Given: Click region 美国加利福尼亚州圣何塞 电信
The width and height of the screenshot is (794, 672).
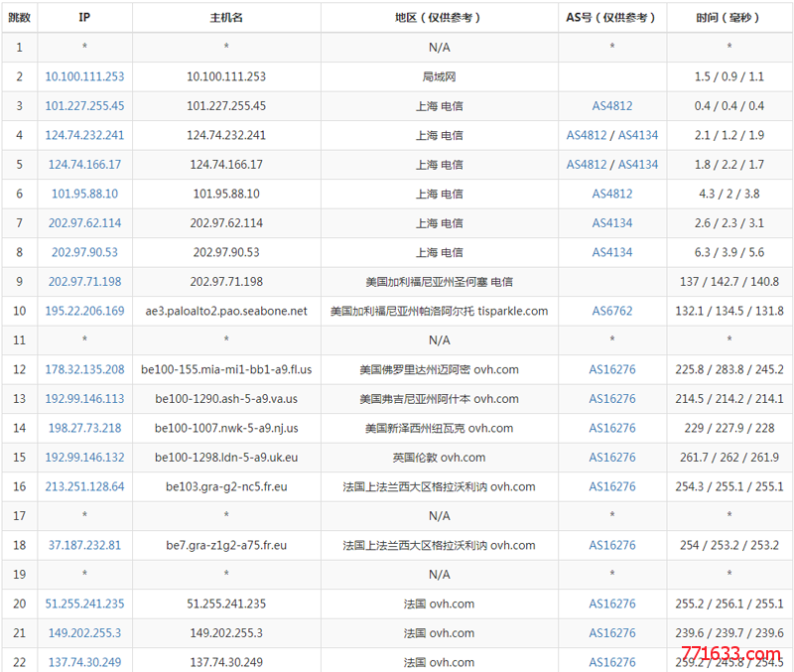Looking at the screenshot, I should tap(439, 282).
